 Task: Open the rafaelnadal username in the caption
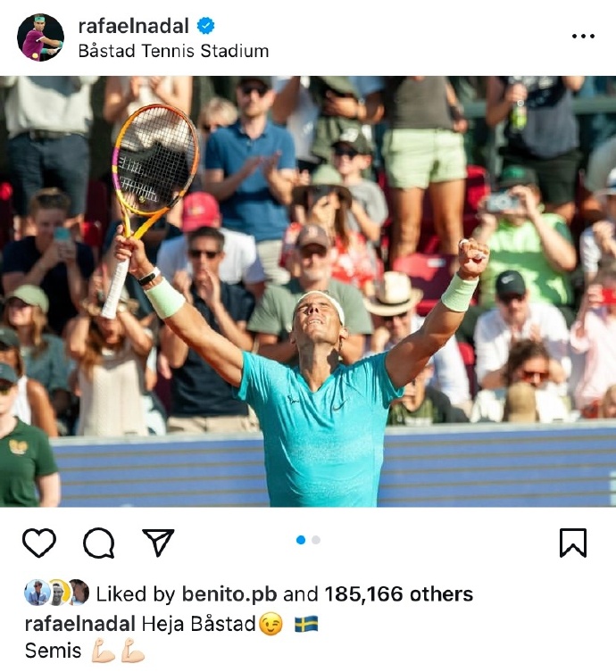(80, 624)
